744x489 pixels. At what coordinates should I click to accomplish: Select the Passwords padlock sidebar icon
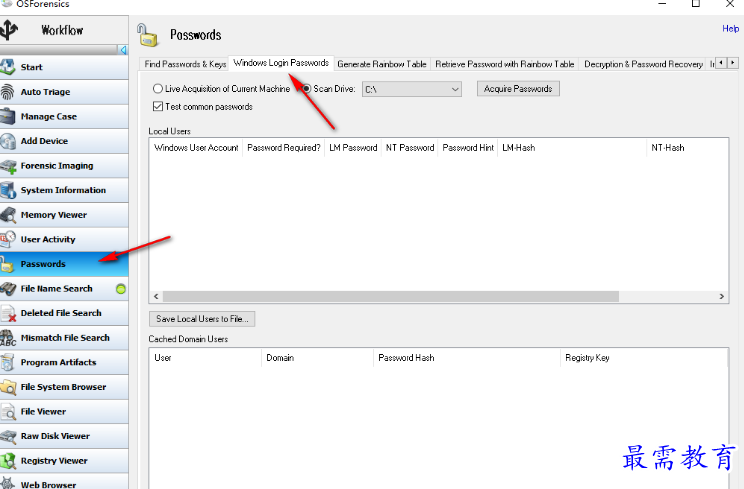pyautogui.click(x=8, y=264)
